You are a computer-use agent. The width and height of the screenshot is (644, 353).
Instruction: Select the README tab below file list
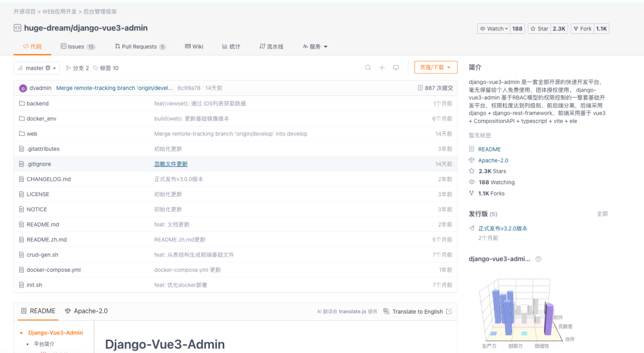(38, 311)
